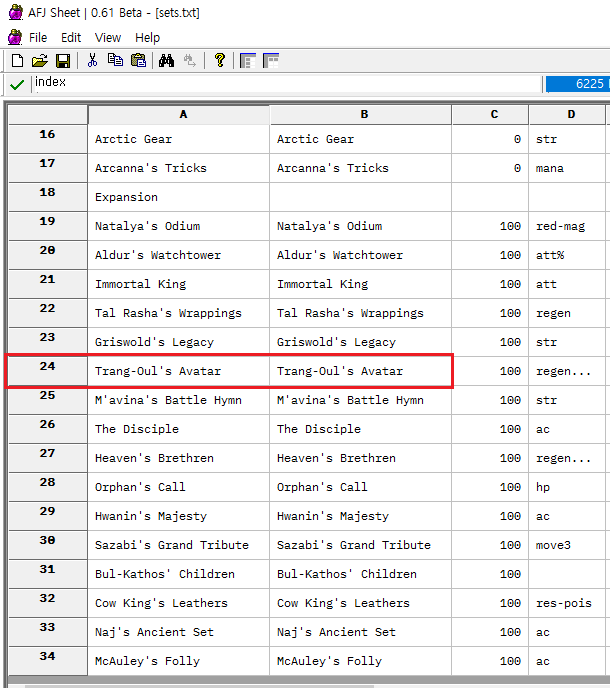Click the 0 value in Arctic Gear row
Screen dimensions: 610x688
[x=490, y=139]
